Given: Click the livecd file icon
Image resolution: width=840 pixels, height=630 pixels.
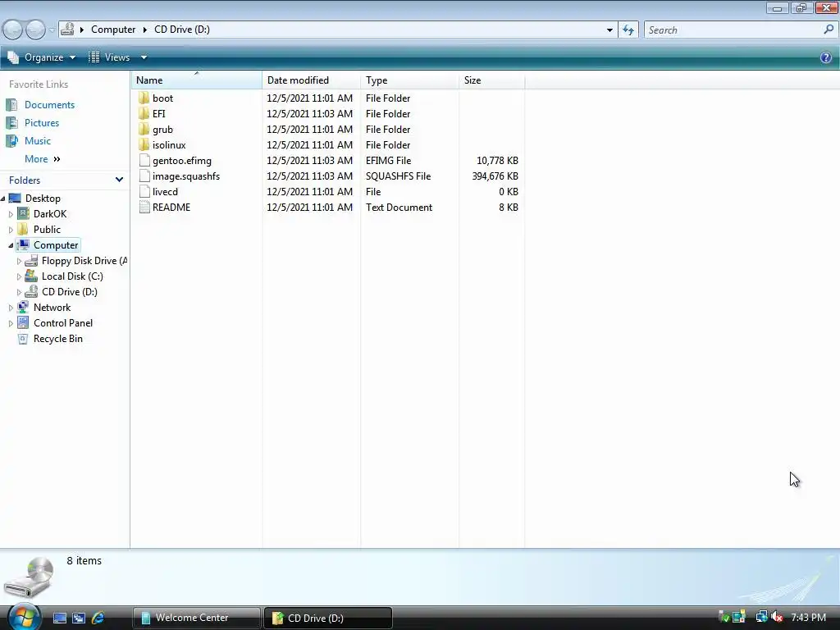Looking at the screenshot, I should point(144,191).
